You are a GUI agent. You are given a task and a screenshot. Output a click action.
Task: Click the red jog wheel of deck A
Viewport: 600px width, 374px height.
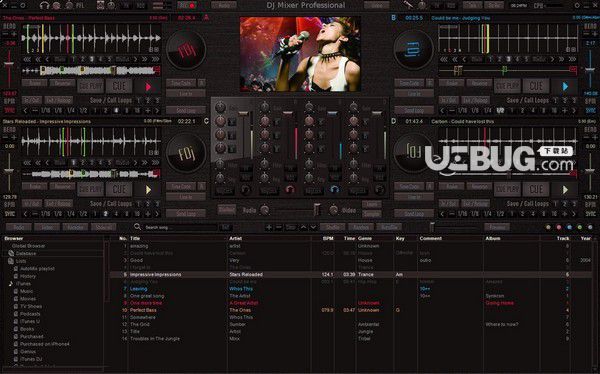[186, 50]
